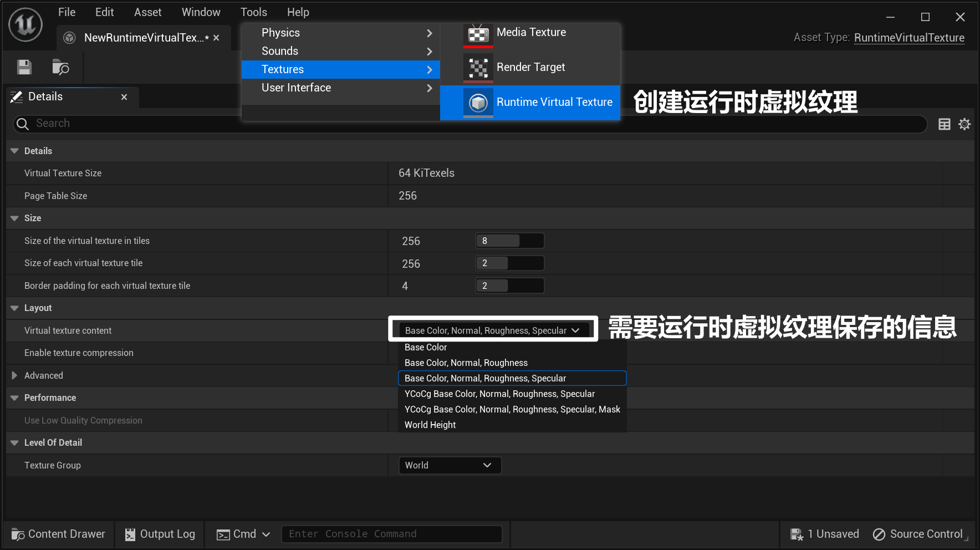Expand the Advanced section

pos(14,375)
